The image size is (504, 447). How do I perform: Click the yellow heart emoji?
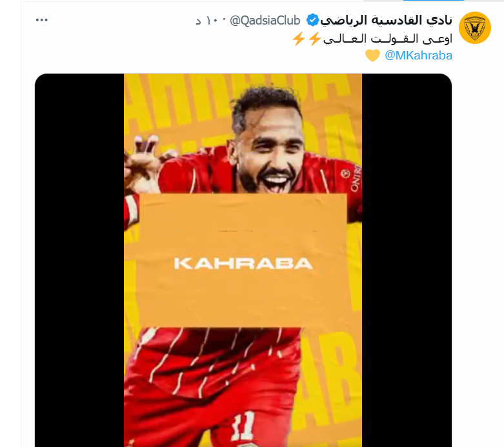coord(372,56)
